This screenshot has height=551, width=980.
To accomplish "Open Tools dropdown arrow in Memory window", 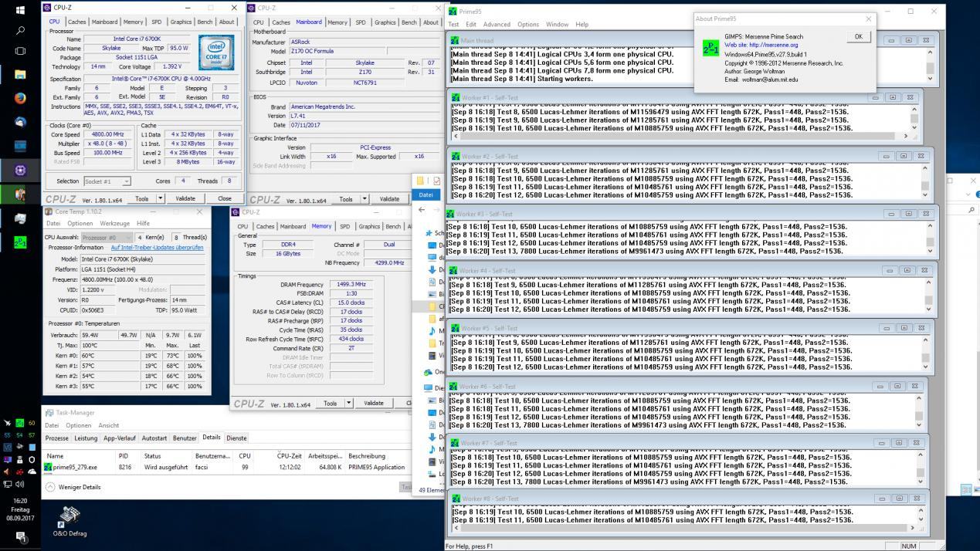I will click(348, 403).
